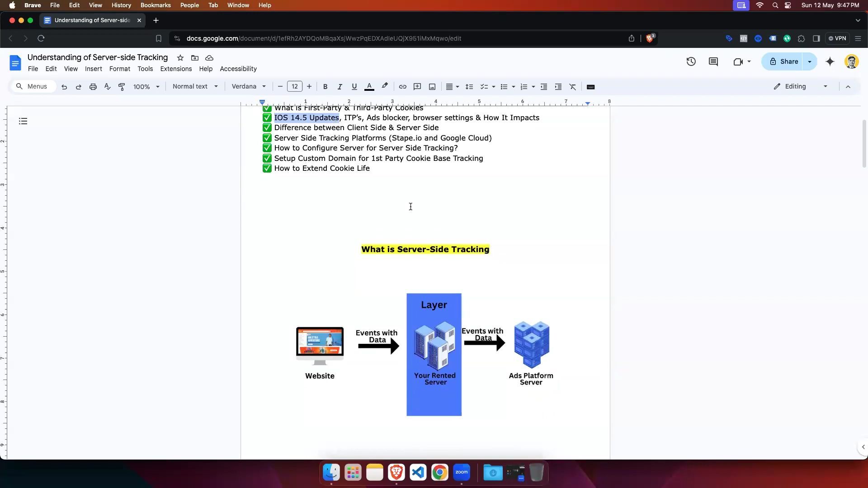
Task: Open the Editing mode dropdown
Action: (801, 87)
